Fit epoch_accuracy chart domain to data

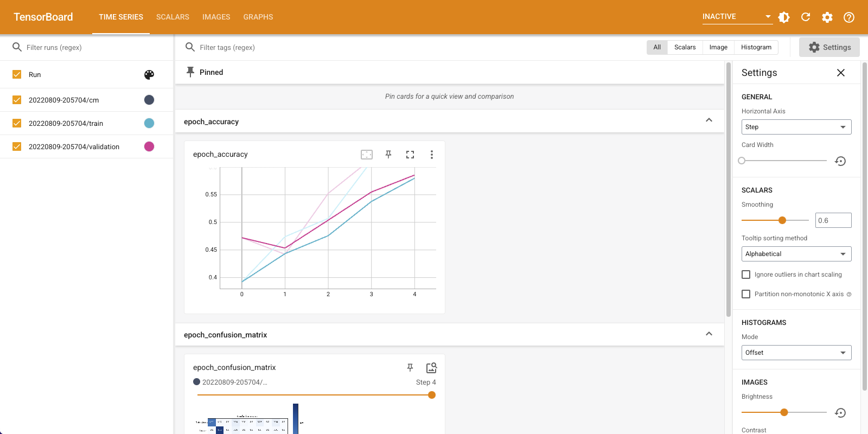(x=367, y=155)
